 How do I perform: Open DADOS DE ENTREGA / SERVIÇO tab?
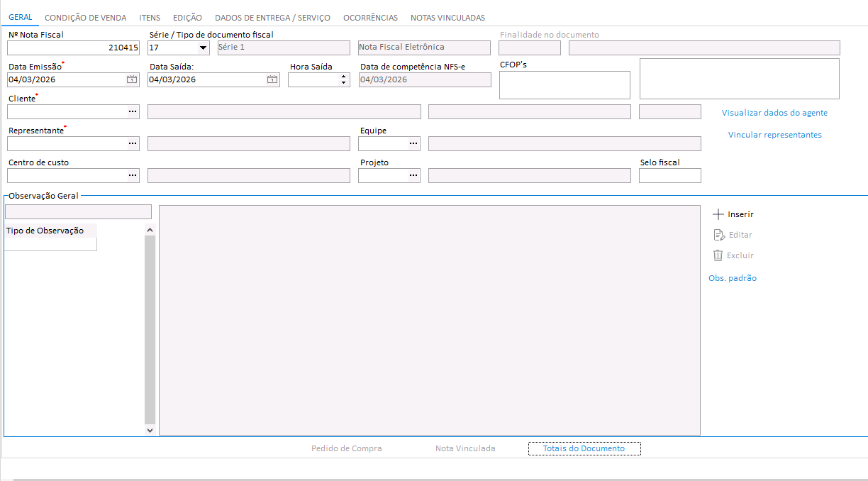click(272, 18)
